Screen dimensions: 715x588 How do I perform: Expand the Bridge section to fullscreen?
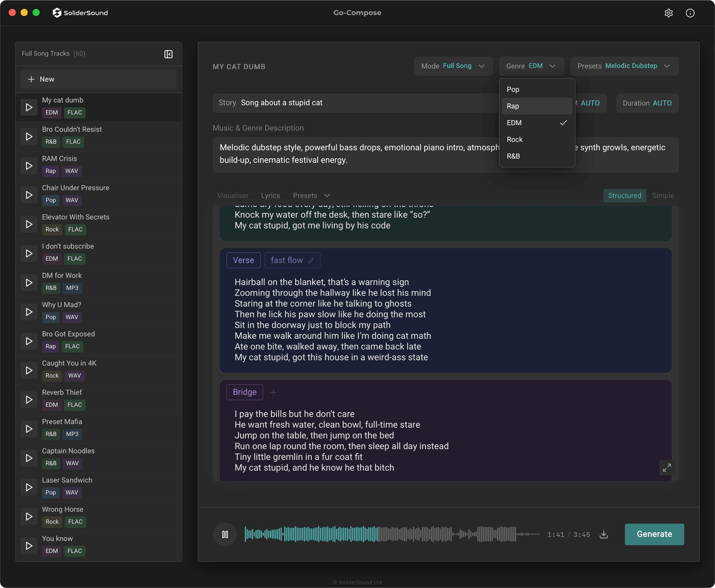pos(666,468)
